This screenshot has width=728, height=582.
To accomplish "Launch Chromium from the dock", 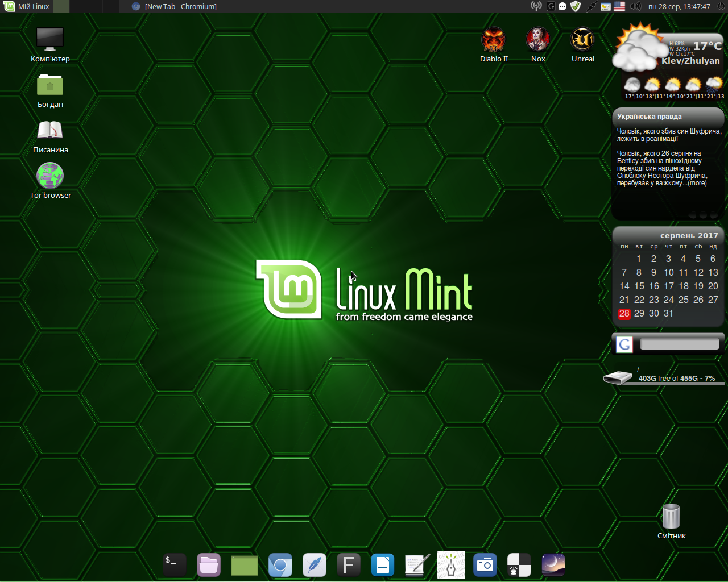I will (x=280, y=565).
